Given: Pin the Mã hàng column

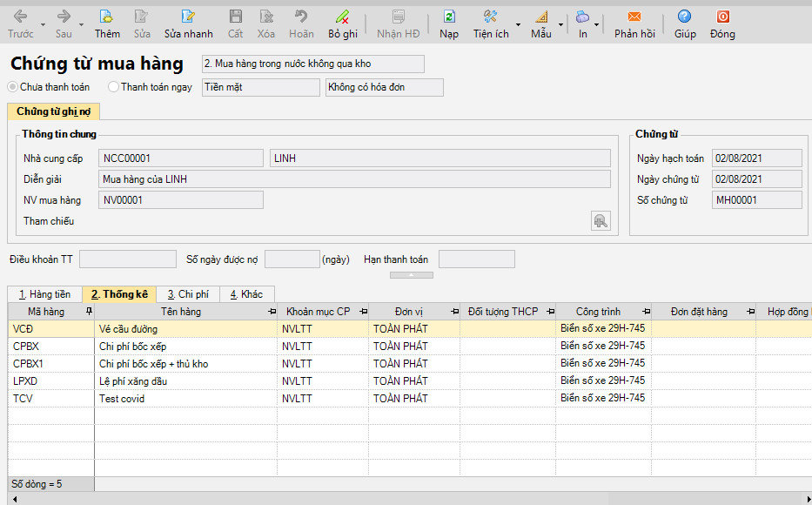Looking at the screenshot, I should click(x=89, y=312).
